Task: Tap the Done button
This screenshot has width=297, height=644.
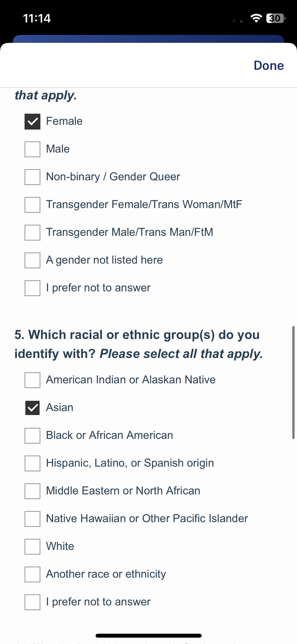Action: click(x=268, y=65)
